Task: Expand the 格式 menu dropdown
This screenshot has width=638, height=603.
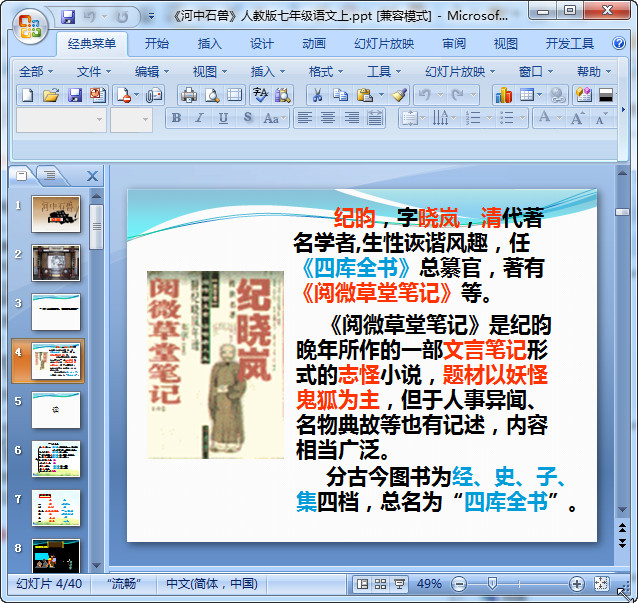Action: pyautogui.click(x=326, y=72)
